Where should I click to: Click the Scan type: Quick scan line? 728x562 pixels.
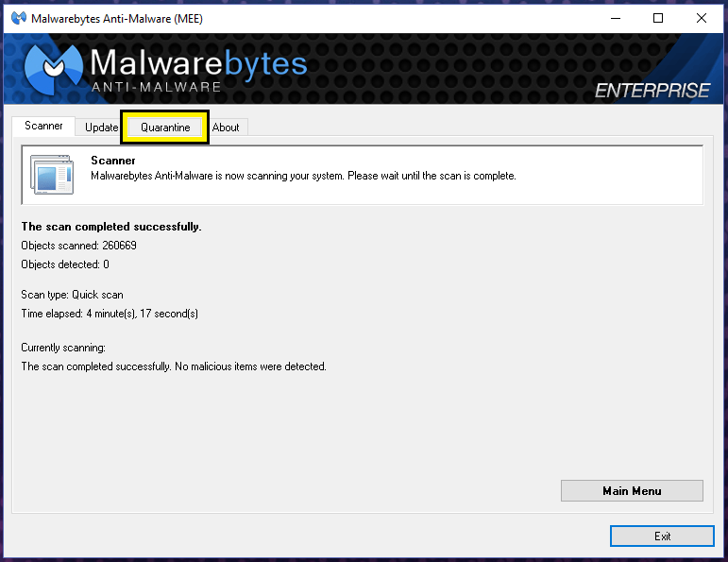(72, 295)
